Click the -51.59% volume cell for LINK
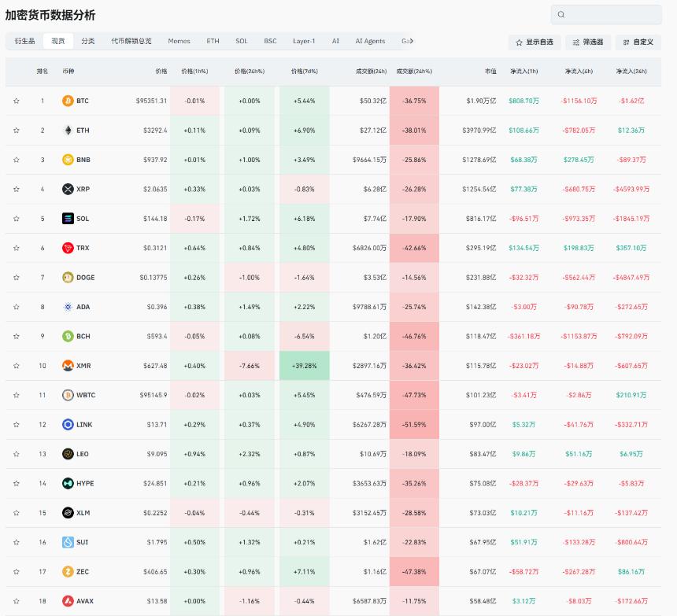The width and height of the screenshot is (677, 616). point(414,425)
